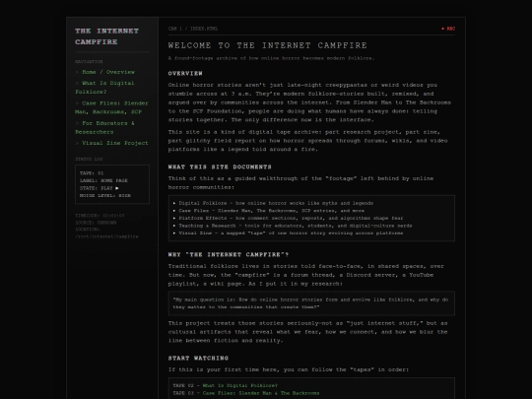Click the NAVIGATION sidebar label
This screenshot has width=532, height=399.
coord(89,62)
